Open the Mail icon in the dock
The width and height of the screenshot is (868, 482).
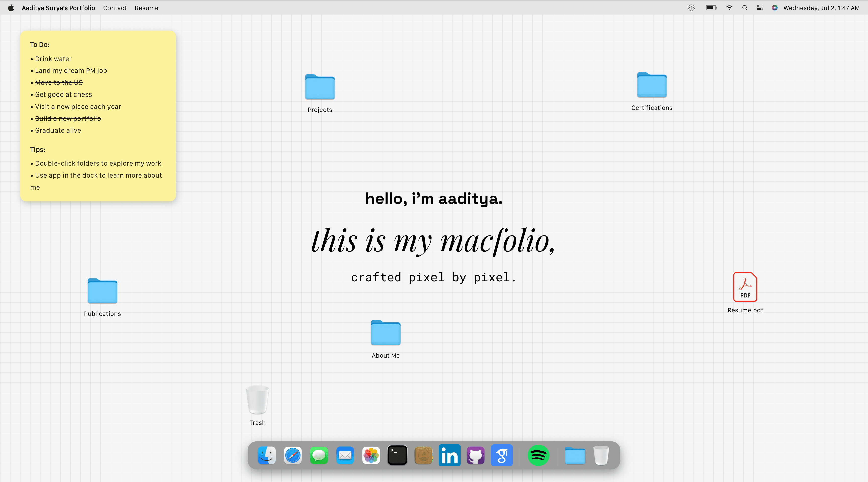click(345, 455)
